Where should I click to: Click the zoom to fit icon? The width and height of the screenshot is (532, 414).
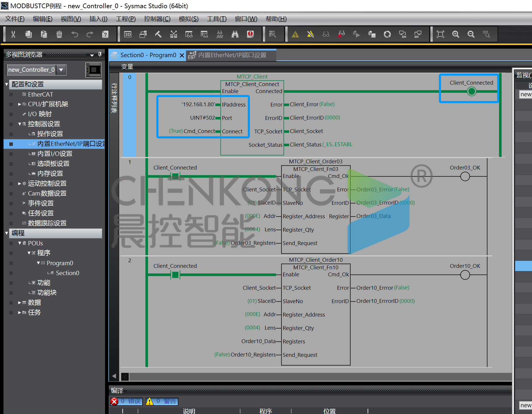pos(440,34)
